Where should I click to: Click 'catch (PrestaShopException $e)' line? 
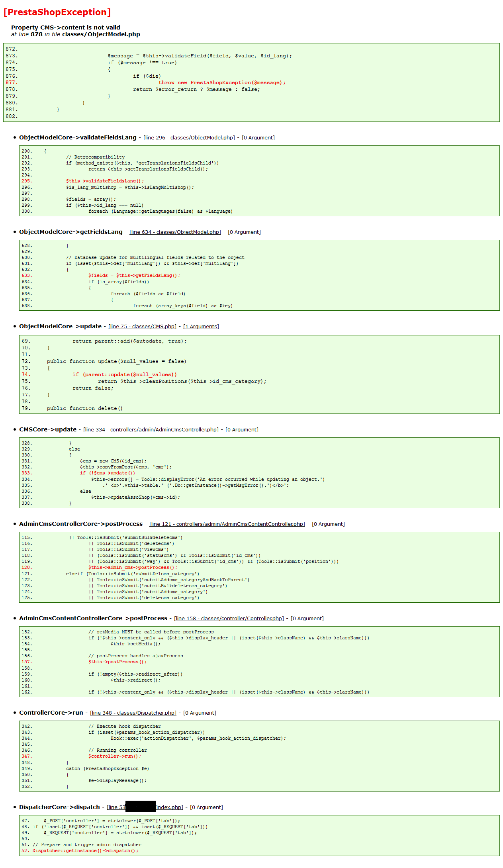click(108, 769)
